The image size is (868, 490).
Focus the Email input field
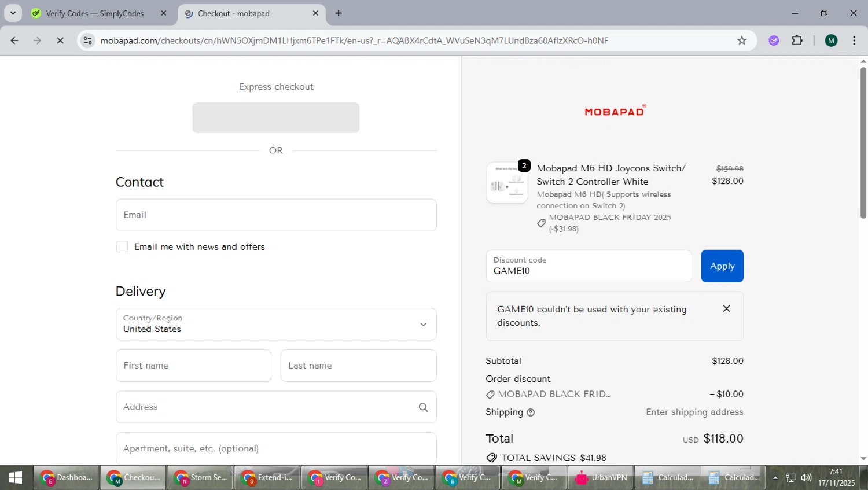(x=276, y=215)
